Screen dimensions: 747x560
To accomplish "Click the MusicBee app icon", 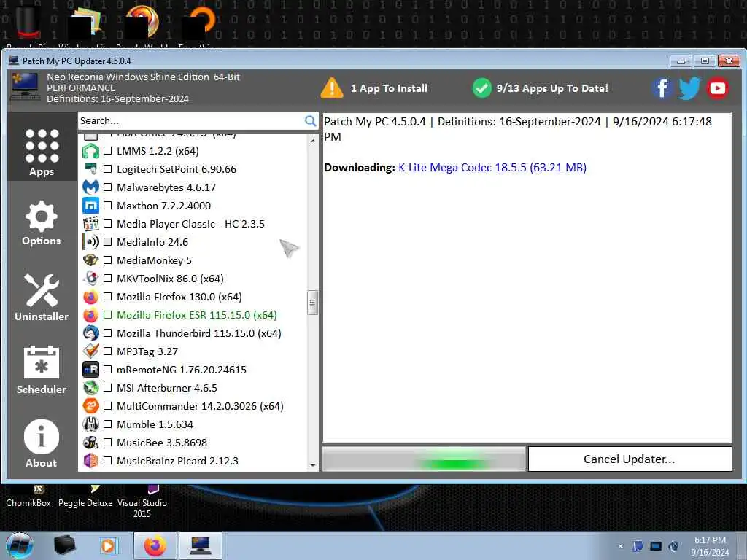I will [x=90, y=443].
